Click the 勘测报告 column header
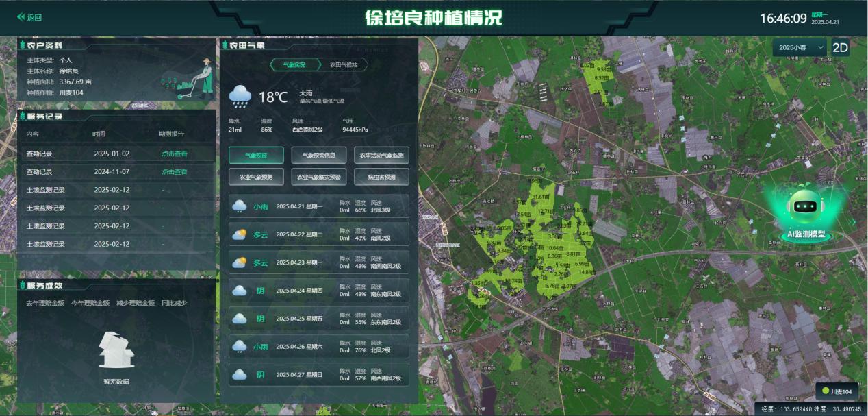The height and width of the screenshot is (416, 868). 171,134
